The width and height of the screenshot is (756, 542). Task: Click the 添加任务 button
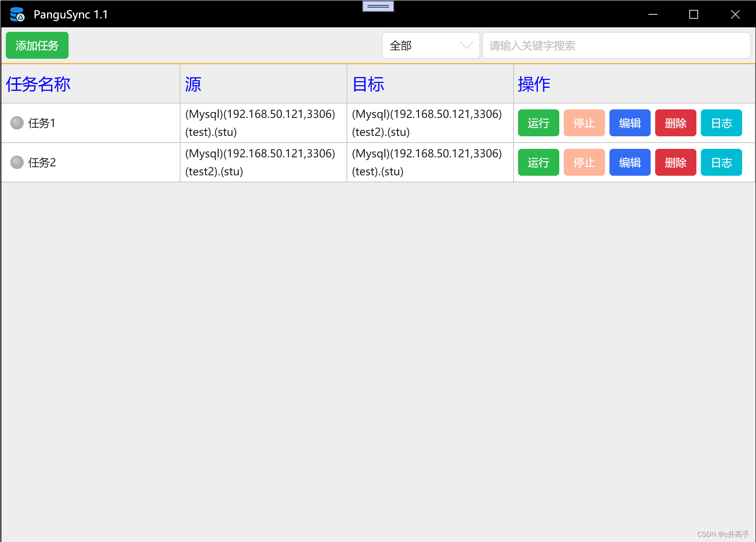(x=37, y=45)
